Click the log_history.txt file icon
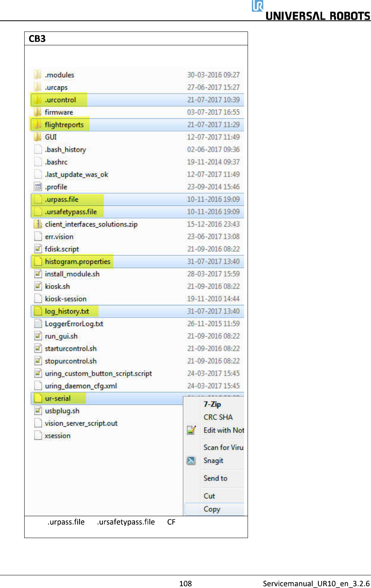The width and height of the screenshot is (371, 588). 38,311
